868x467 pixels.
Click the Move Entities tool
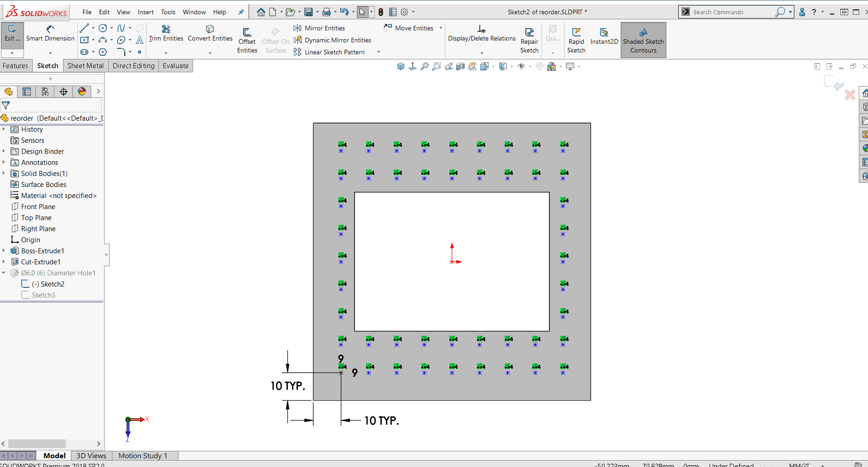click(x=408, y=28)
